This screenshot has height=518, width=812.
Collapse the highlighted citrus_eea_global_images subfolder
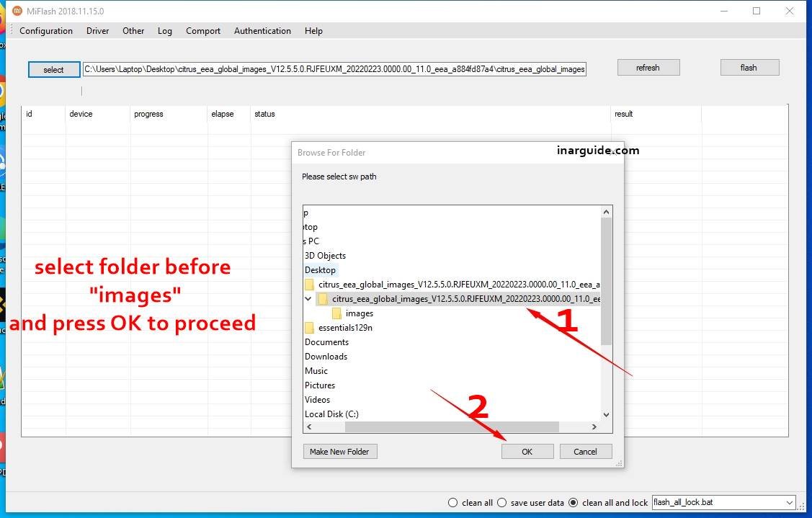308,299
